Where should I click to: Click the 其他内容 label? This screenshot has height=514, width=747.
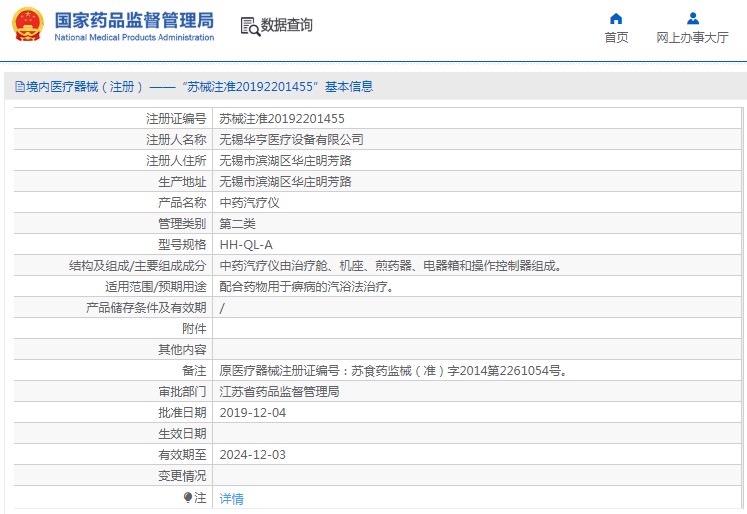pos(182,350)
